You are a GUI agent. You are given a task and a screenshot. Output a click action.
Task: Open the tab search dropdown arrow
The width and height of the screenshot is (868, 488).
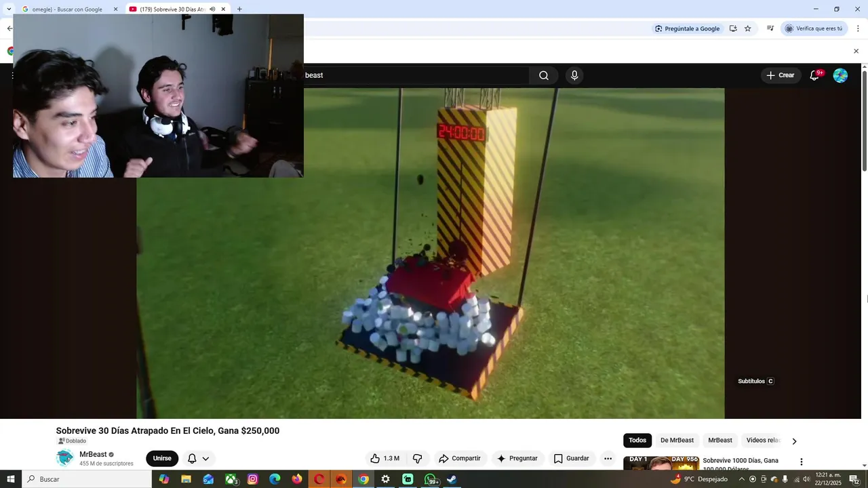[x=8, y=9]
